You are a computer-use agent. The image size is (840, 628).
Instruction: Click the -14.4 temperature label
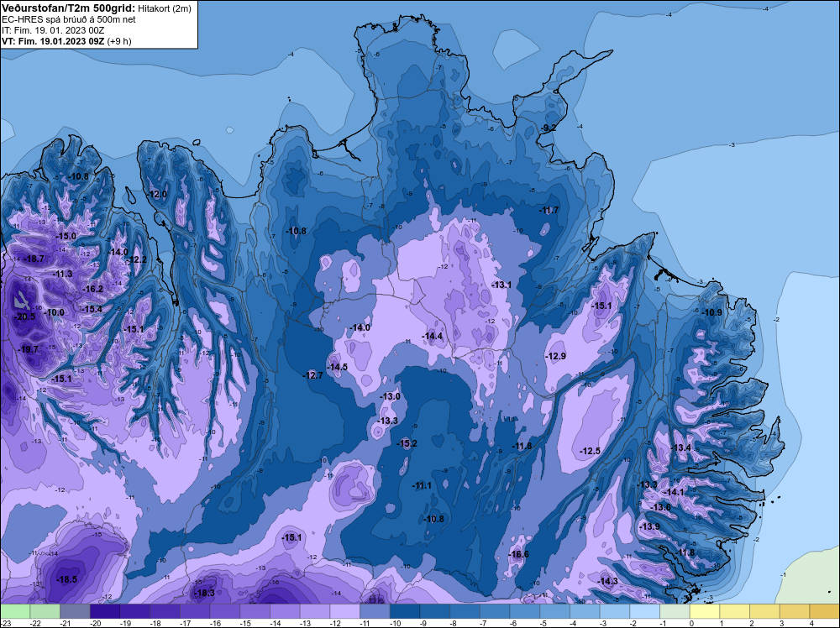(433, 336)
